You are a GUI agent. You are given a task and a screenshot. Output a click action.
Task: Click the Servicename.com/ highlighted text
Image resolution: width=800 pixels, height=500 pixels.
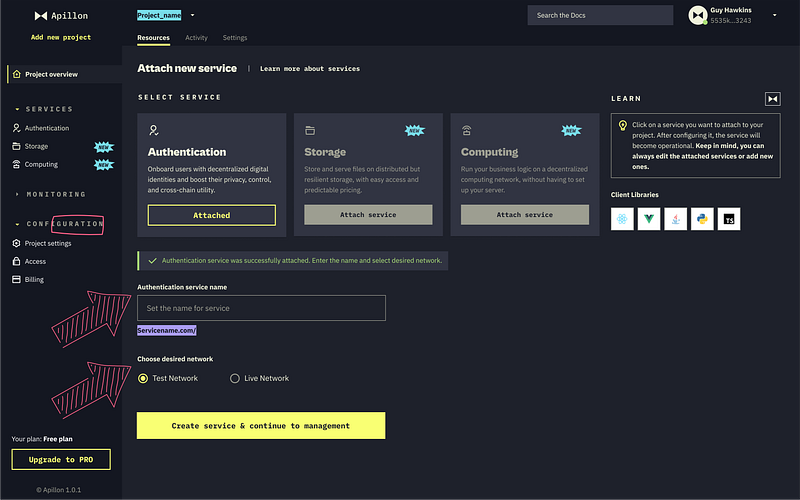pyautogui.click(x=167, y=331)
